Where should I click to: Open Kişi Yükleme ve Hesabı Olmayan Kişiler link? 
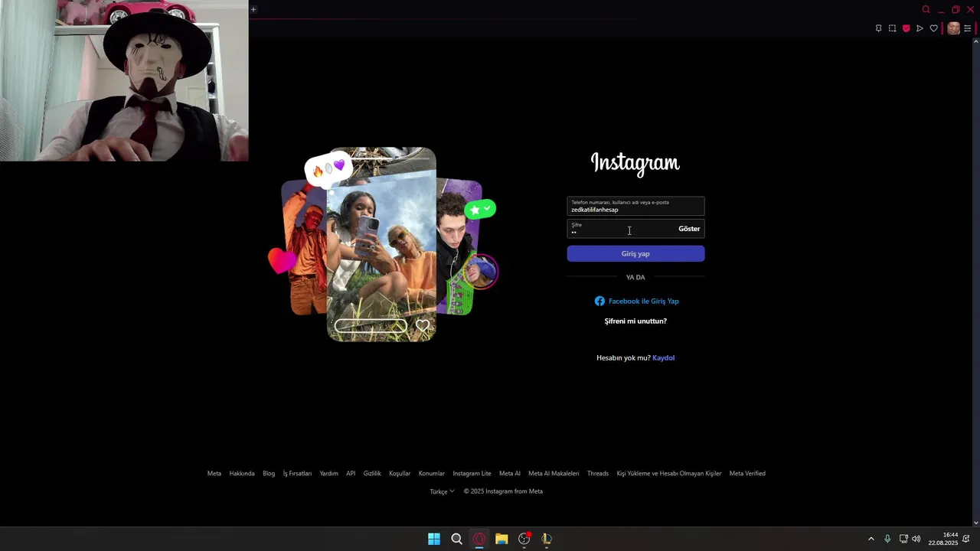click(x=669, y=473)
